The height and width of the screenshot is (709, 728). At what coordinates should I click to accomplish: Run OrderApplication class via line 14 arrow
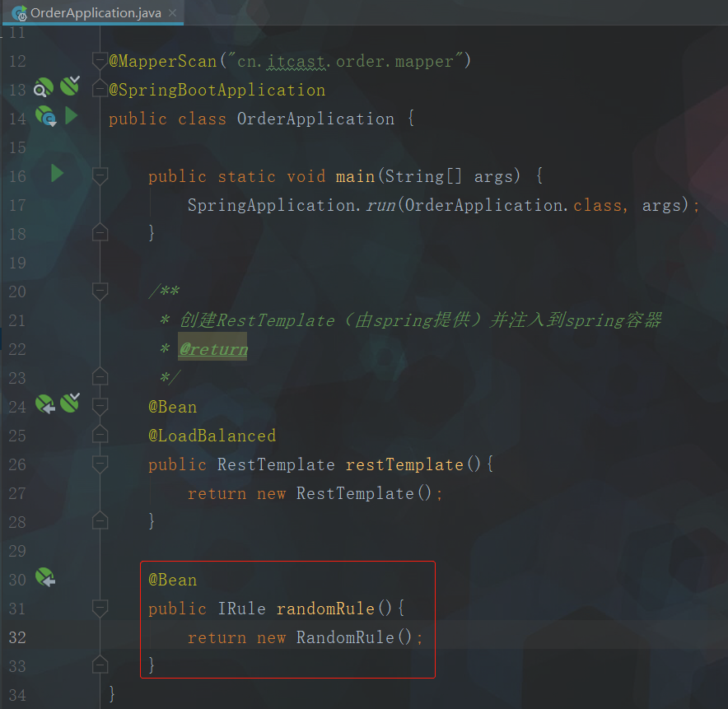(71, 115)
